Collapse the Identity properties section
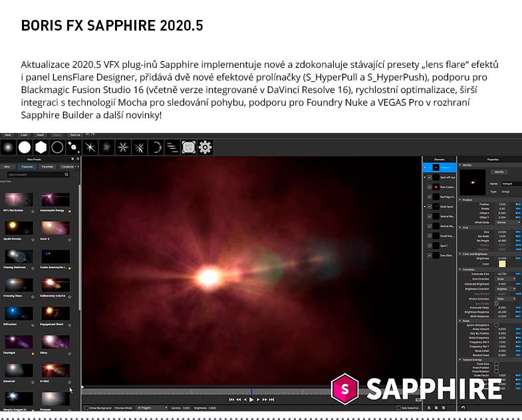This screenshot has height=420, width=522. (460, 165)
